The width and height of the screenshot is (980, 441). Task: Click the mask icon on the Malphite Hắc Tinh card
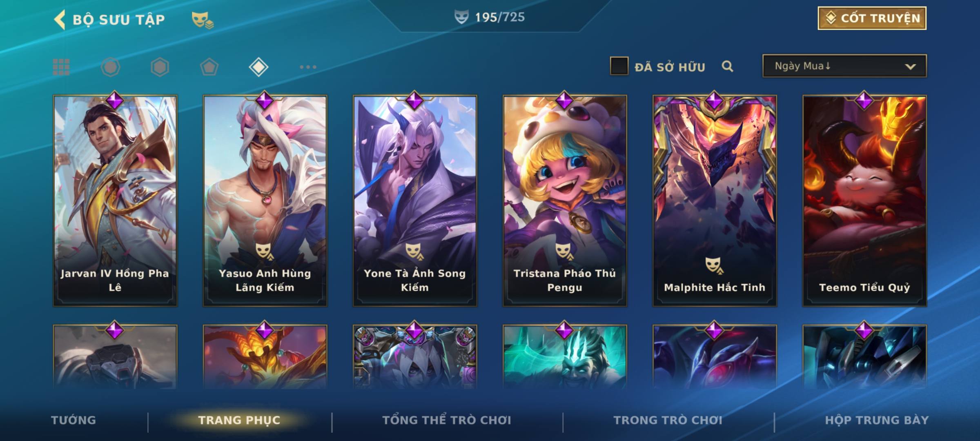pos(714,265)
